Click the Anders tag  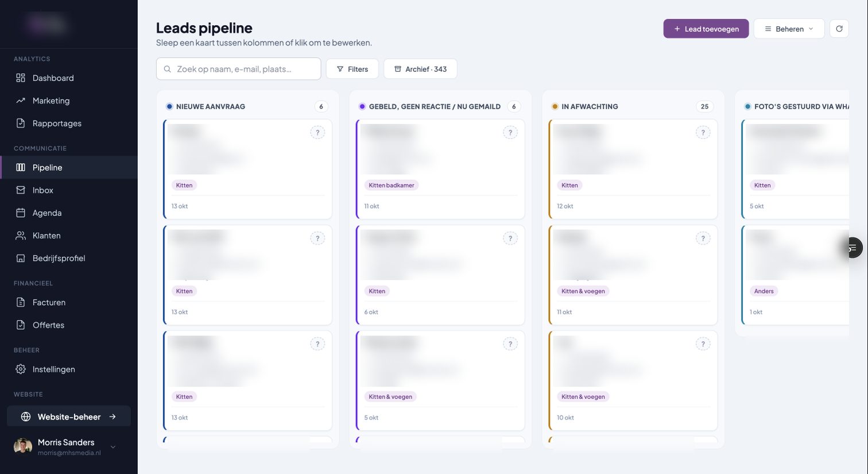pyautogui.click(x=764, y=291)
